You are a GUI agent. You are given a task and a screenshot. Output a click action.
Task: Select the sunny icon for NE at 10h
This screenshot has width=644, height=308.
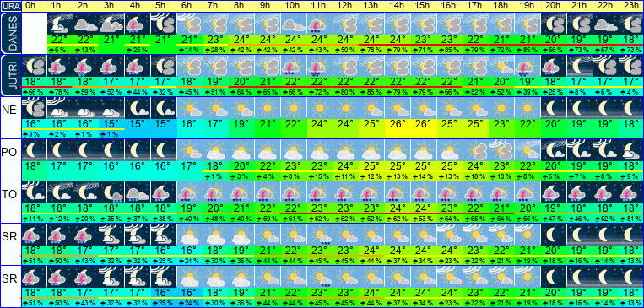pos(293,108)
